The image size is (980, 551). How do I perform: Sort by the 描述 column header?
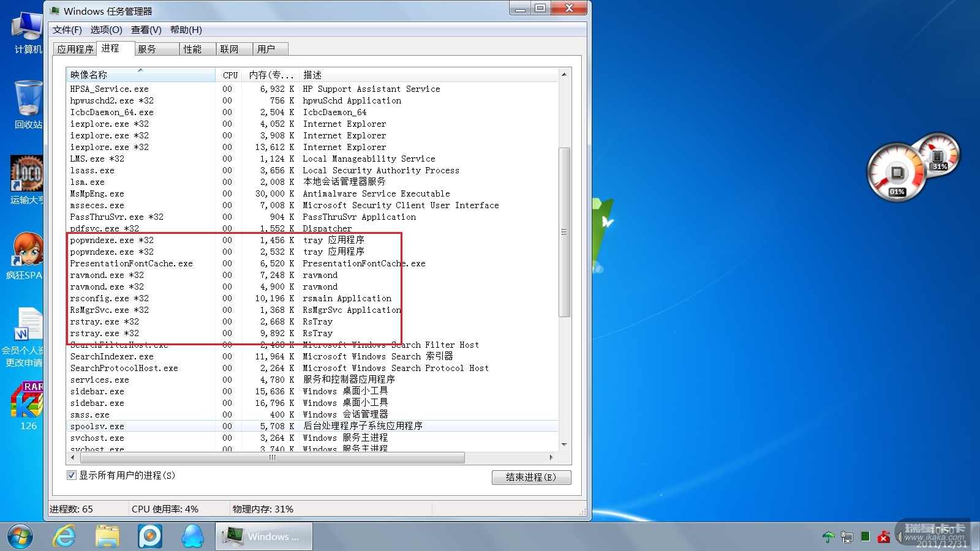(429, 75)
